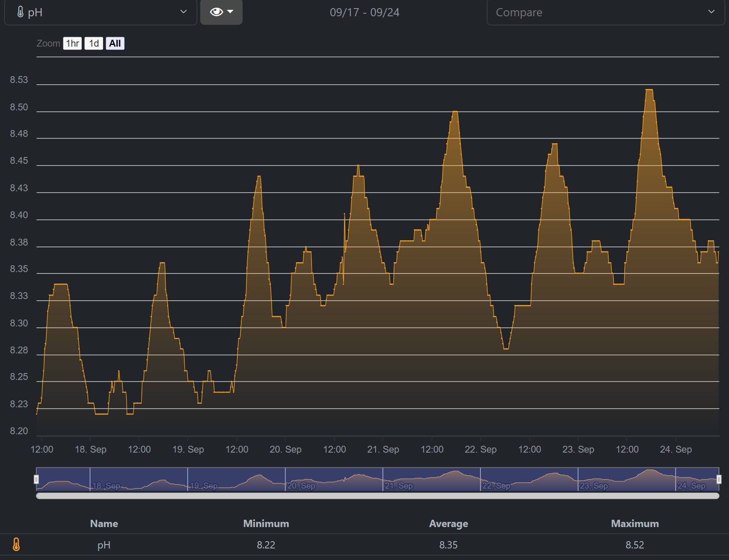729x560 pixels.
Task: Click the orange thermometer icon in pH row
Action: tap(16, 545)
